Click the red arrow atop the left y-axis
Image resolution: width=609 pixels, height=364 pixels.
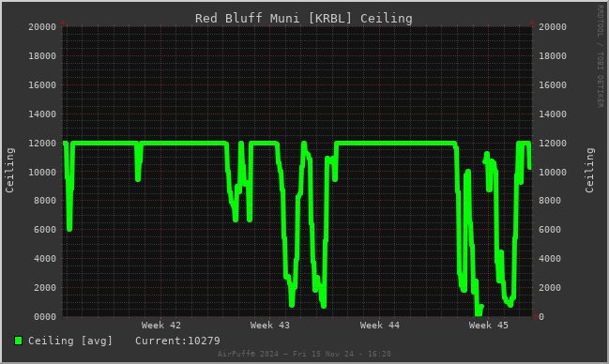tap(63, 23)
